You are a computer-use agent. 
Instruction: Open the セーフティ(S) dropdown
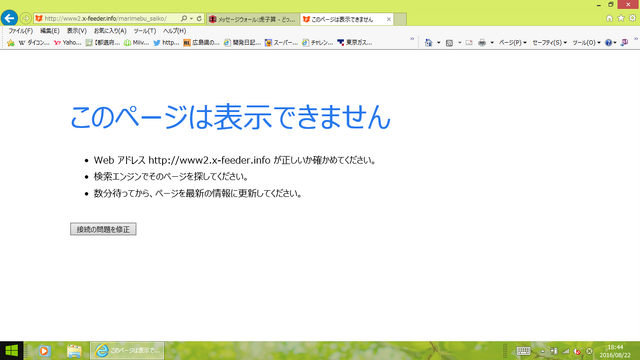click(x=549, y=42)
